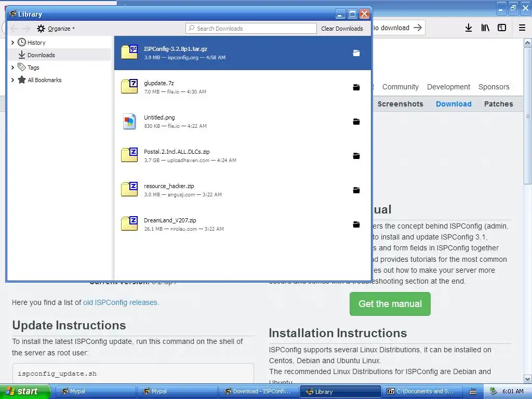Expand the Tags tree node
The width and height of the screenshot is (532, 399).
12,68
